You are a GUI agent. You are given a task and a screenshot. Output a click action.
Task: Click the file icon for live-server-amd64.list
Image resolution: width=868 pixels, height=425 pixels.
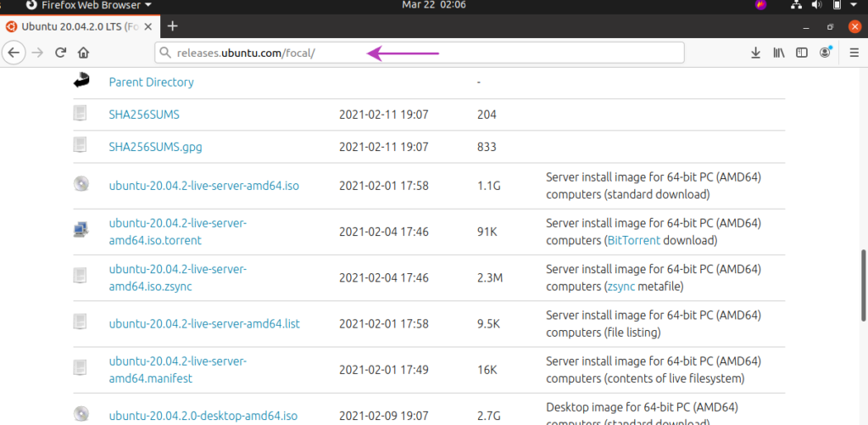[81, 322]
